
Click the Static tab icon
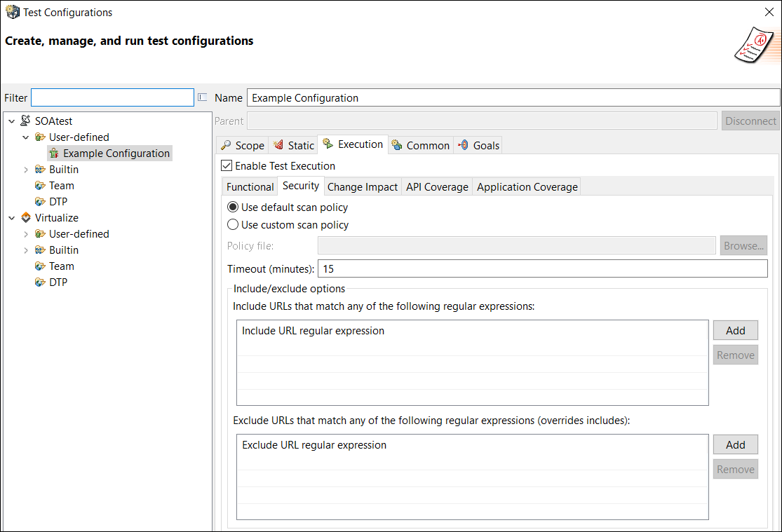click(278, 144)
